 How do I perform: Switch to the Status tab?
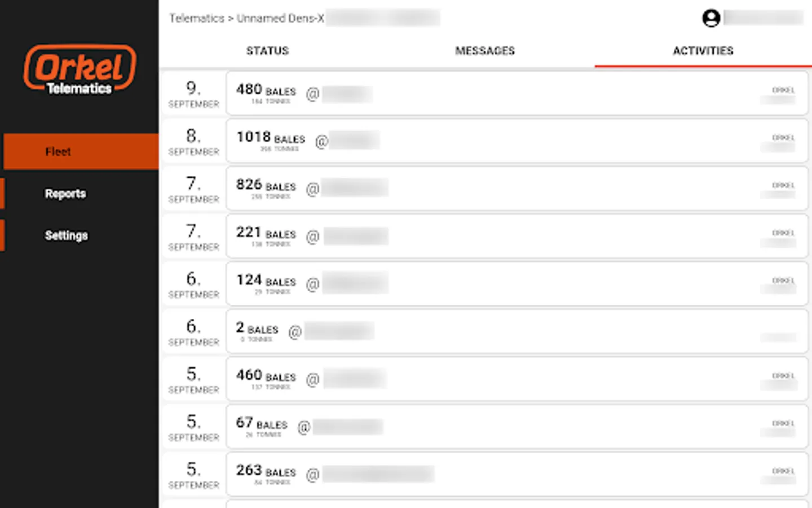click(267, 51)
